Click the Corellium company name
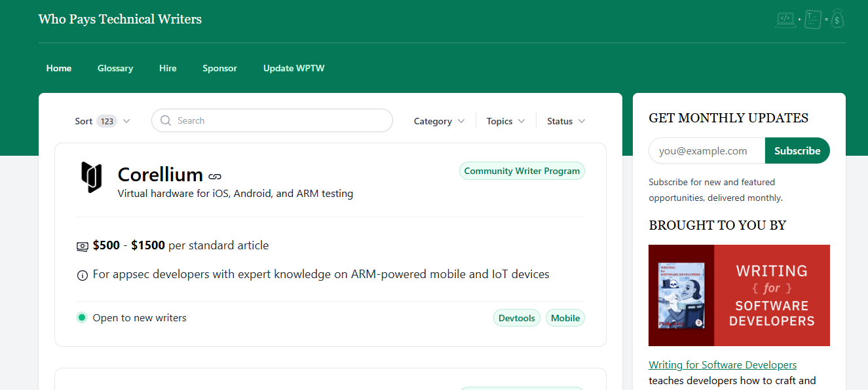 click(x=160, y=175)
